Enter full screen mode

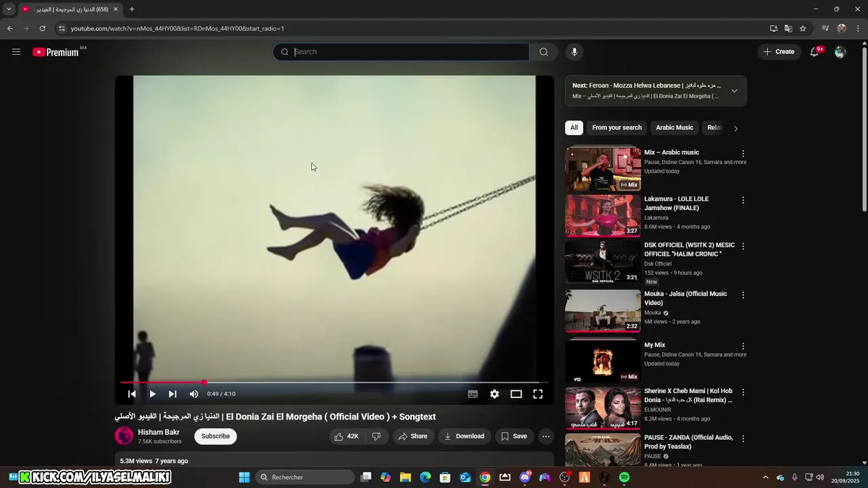click(x=538, y=394)
